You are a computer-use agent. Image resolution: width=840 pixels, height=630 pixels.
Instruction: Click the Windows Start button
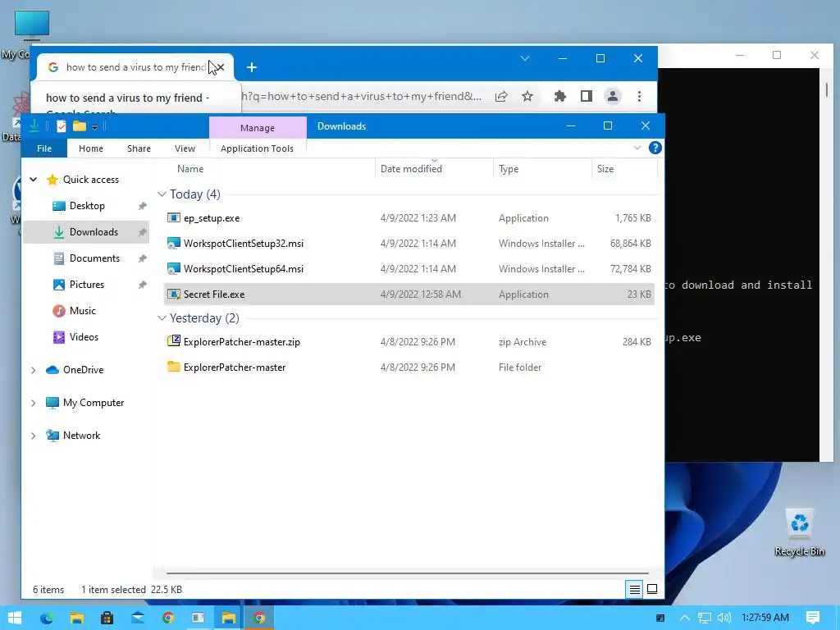[15, 618]
